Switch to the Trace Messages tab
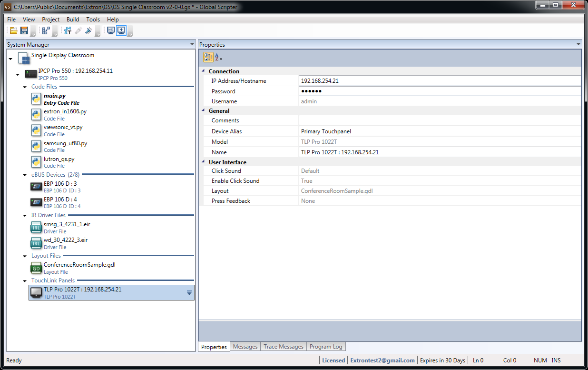Image resolution: width=588 pixels, height=370 pixels. 284,347
